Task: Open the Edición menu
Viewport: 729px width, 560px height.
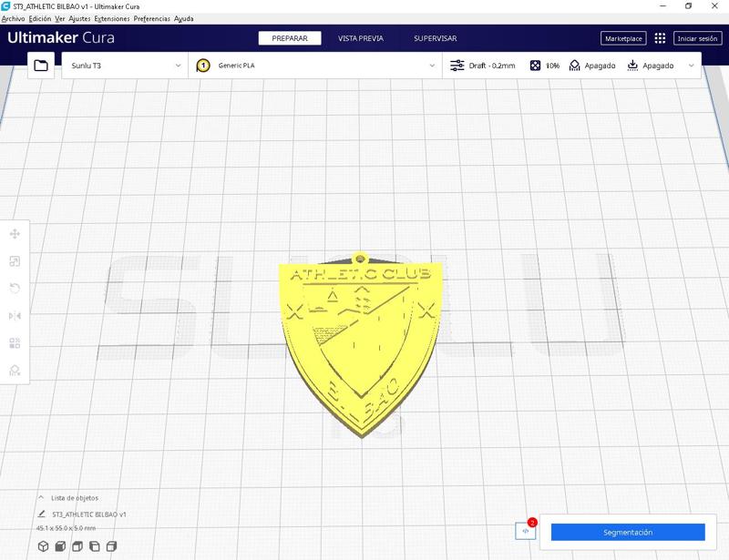Action: click(40, 18)
